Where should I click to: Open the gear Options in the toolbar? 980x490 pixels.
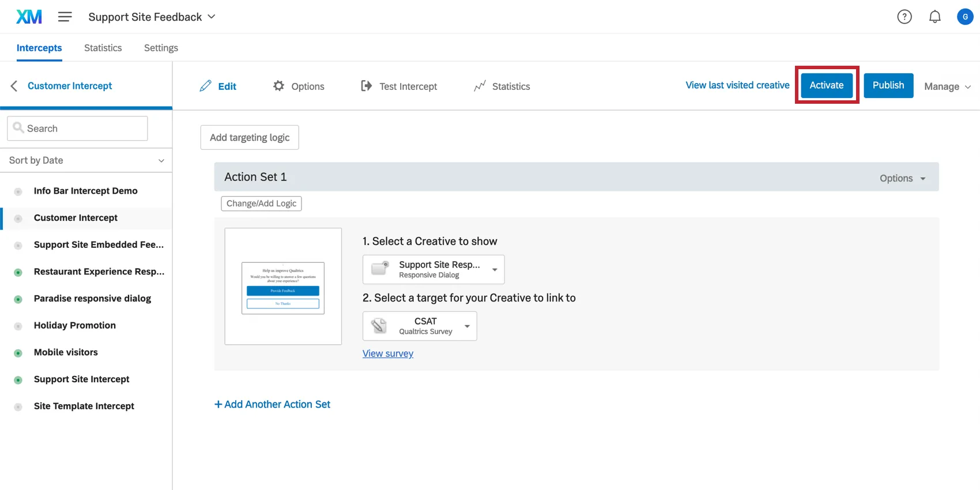(279, 86)
